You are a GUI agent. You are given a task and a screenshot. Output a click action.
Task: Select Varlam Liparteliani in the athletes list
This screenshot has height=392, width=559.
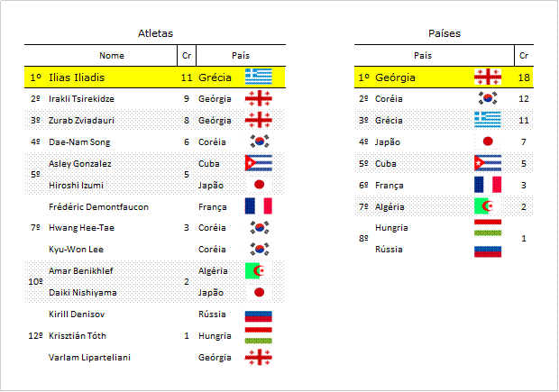89,358
